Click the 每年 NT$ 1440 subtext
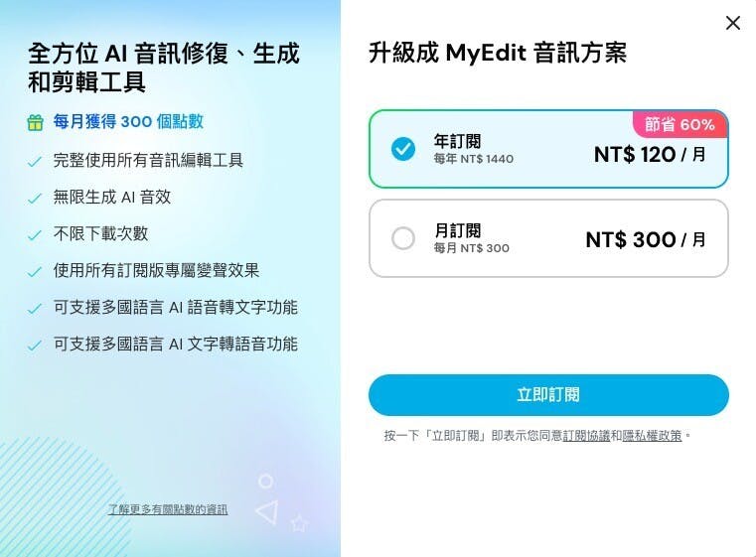756x557 pixels. pos(474,159)
